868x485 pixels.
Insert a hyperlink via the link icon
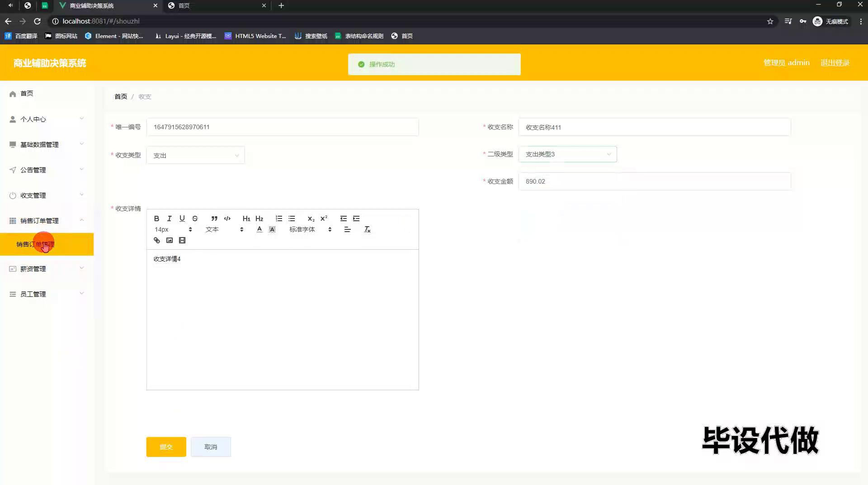click(157, 240)
